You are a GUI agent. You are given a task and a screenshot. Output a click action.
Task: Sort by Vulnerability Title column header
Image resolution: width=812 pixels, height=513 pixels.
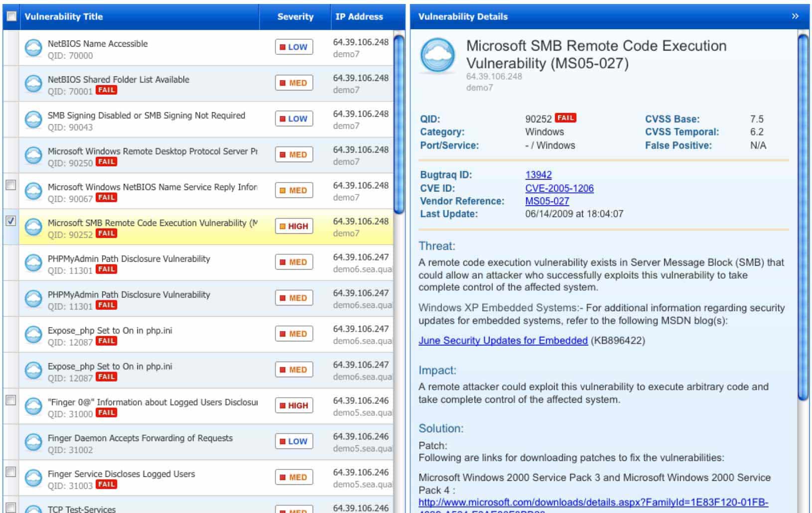[x=64, y=16]
